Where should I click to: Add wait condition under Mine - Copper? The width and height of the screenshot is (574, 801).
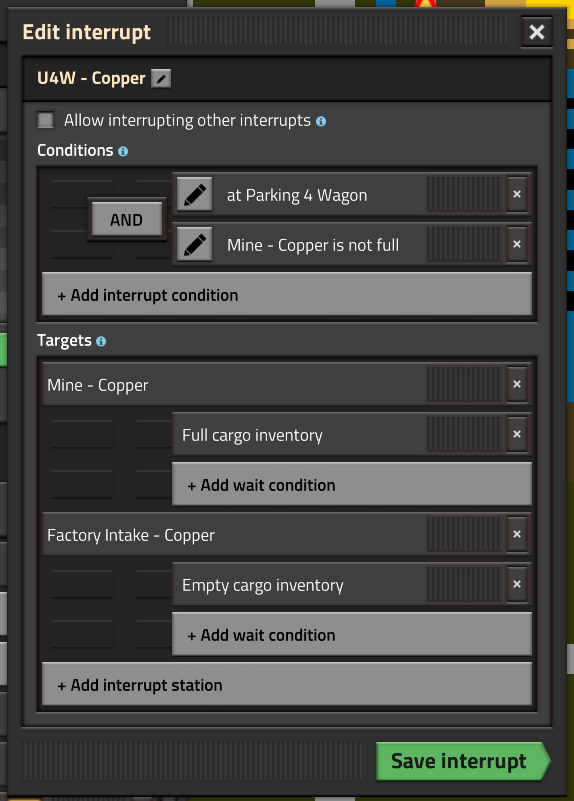coord(352,484)
